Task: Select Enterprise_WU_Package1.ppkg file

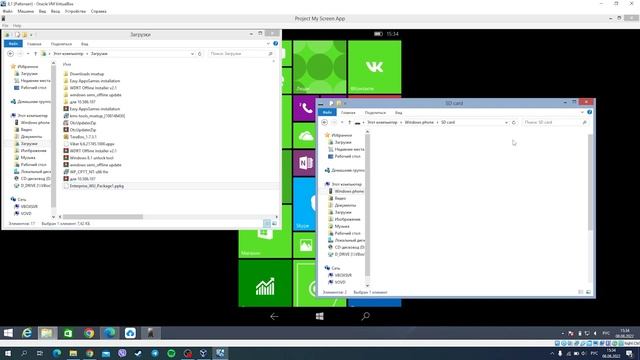Action: pyautogui.click(x=97, y=186)
